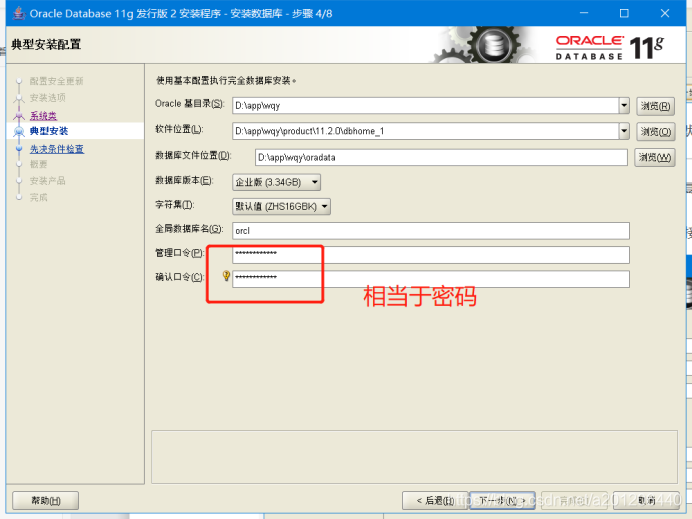Screen dimensions: 692x519
Task: Click the 配置安全更新 step in sidebar
Action: 56,81
